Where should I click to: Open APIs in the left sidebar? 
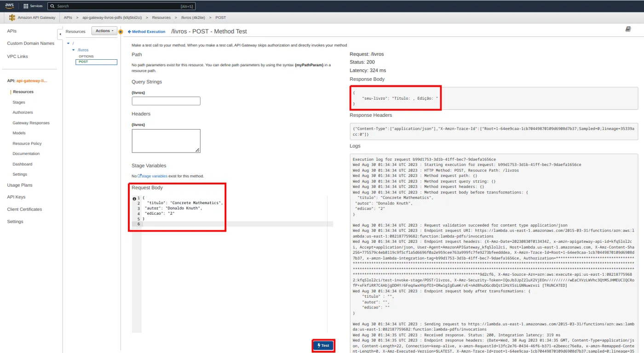(12, 31)
